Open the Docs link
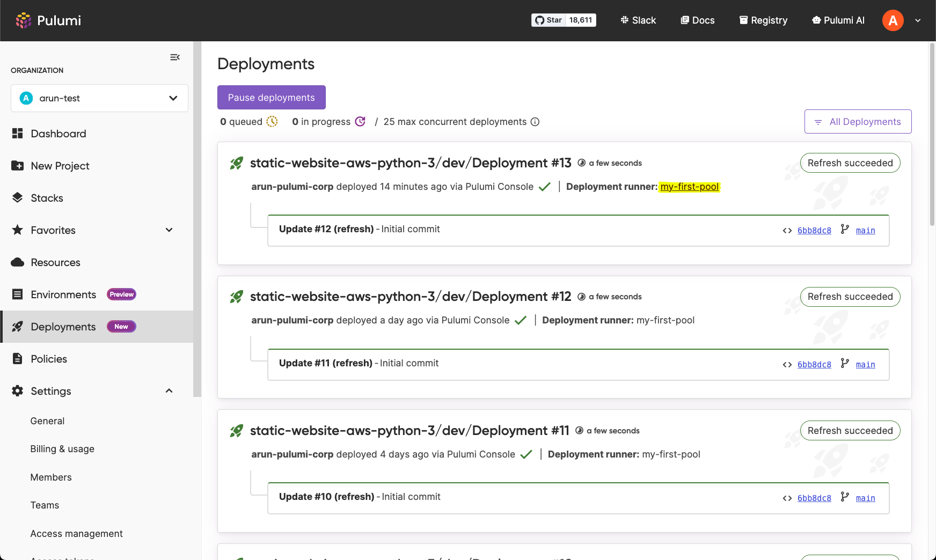 (x=698, y=20)
